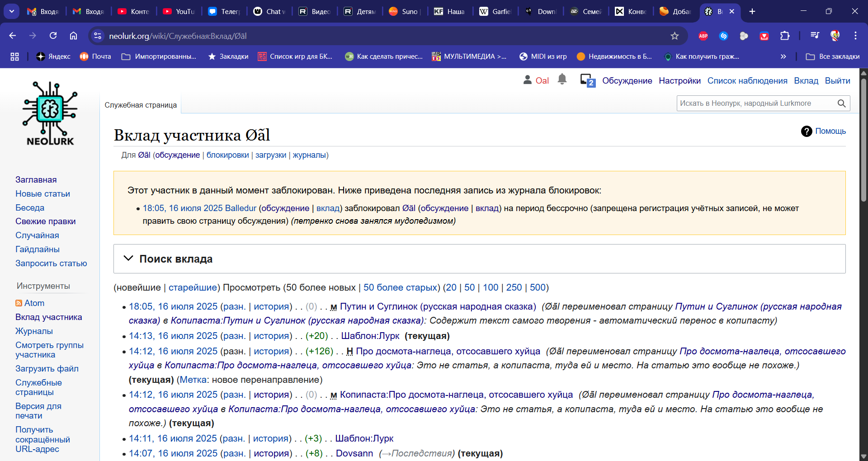Switch to the Suno browser tab

[404, 11]
